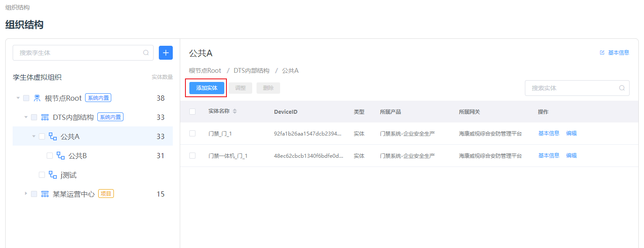Image resolution: width=644 pixels, height=248 pixels.
Task: Click the 系统内置 tag beside DTS内部结构
Action: [110, 117]
